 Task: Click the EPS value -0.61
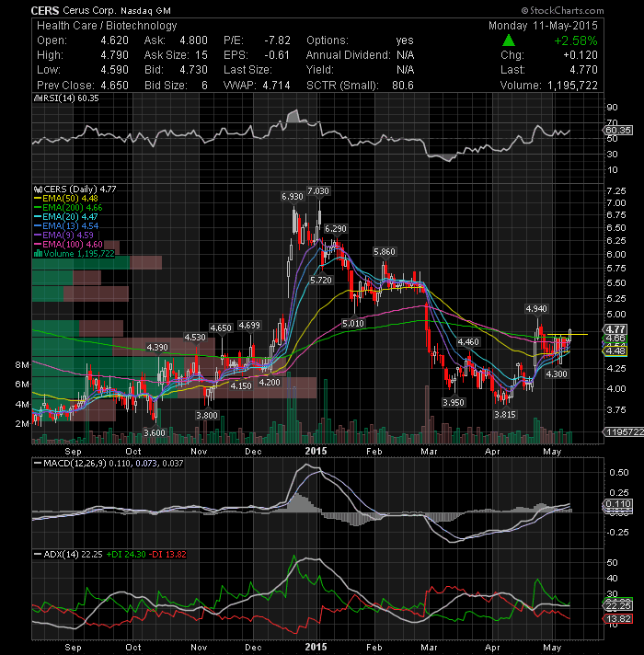277,54
